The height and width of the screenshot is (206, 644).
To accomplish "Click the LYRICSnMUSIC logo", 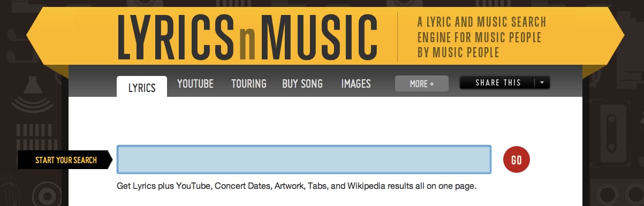I will tap(247, 37).
